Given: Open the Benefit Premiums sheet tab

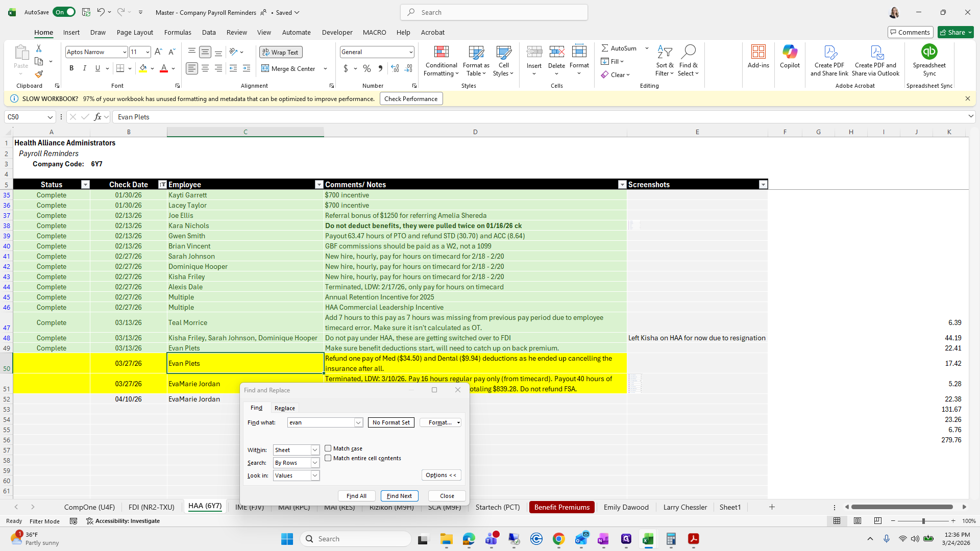Looking at the screenshot, I should click(561, 507).
